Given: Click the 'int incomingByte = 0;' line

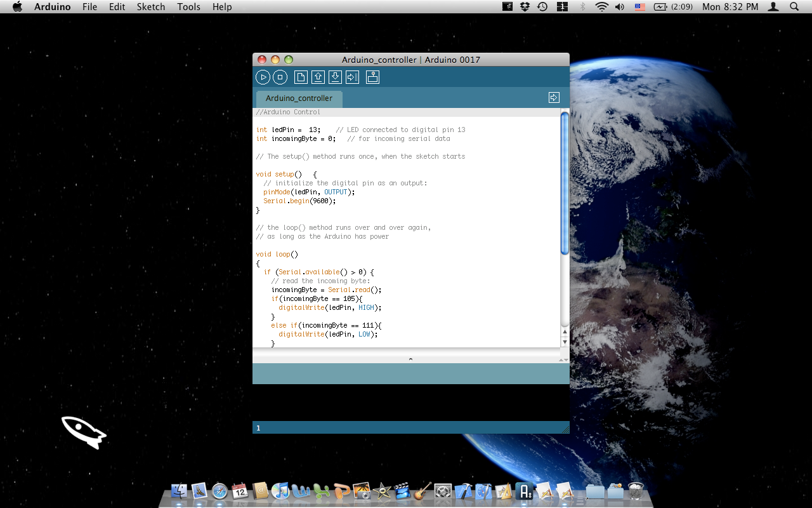Looking at the screenshot, I should coord(296,138).
